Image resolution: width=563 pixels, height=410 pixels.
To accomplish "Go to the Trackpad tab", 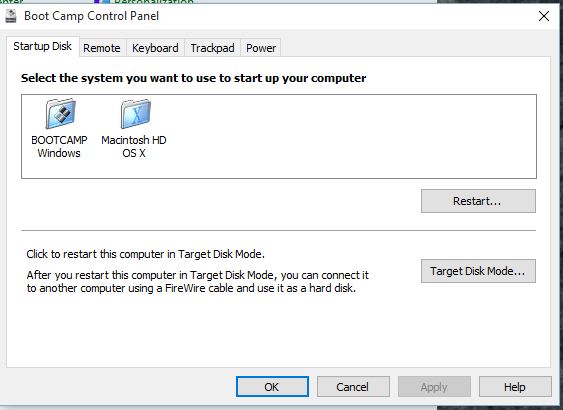I will tap(212, 48).
